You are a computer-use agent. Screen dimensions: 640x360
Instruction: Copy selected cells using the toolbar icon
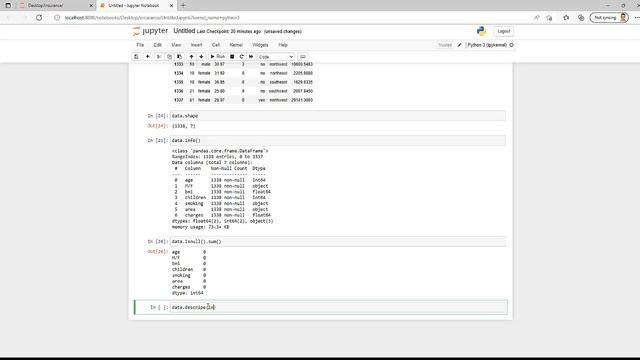pos(169,57)
